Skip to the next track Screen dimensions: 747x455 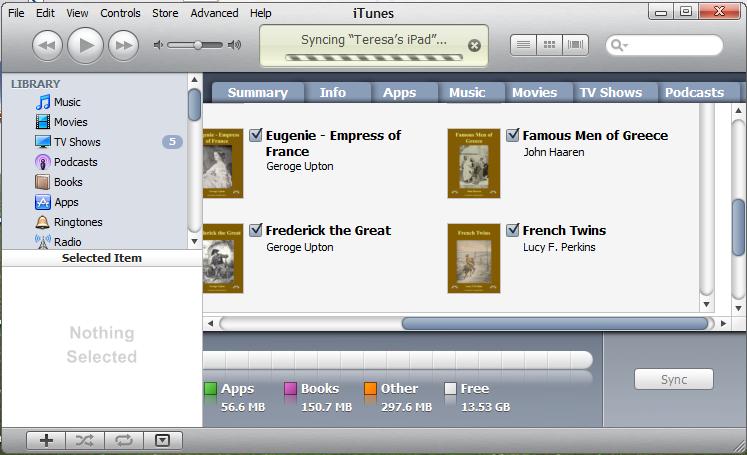point(122,44)
